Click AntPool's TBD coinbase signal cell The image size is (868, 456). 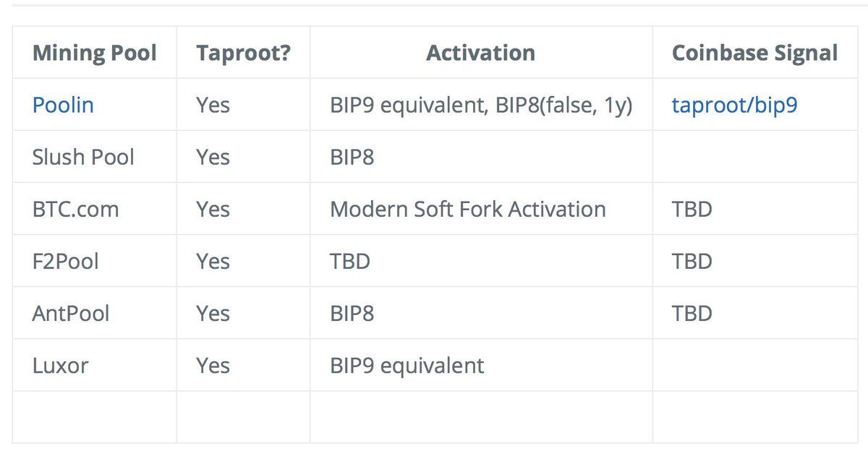pos(754,313)
